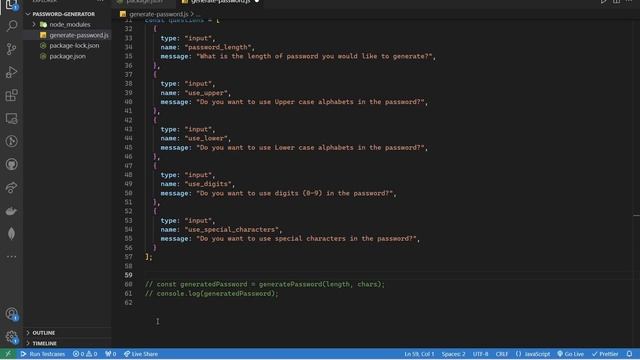
Task: Open Remote Explorer view
Action: (x=11, y=118)
